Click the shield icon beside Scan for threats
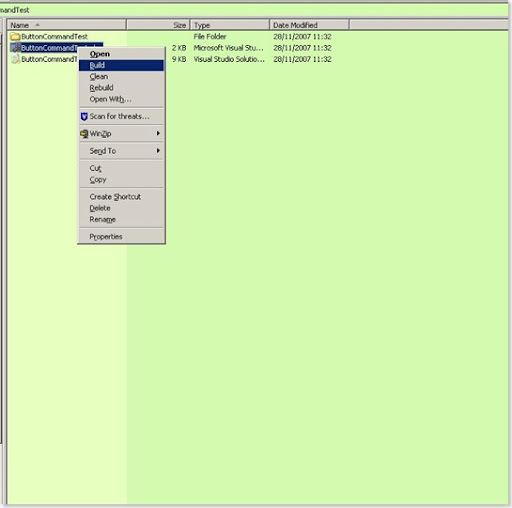 [x=84, y=116]
